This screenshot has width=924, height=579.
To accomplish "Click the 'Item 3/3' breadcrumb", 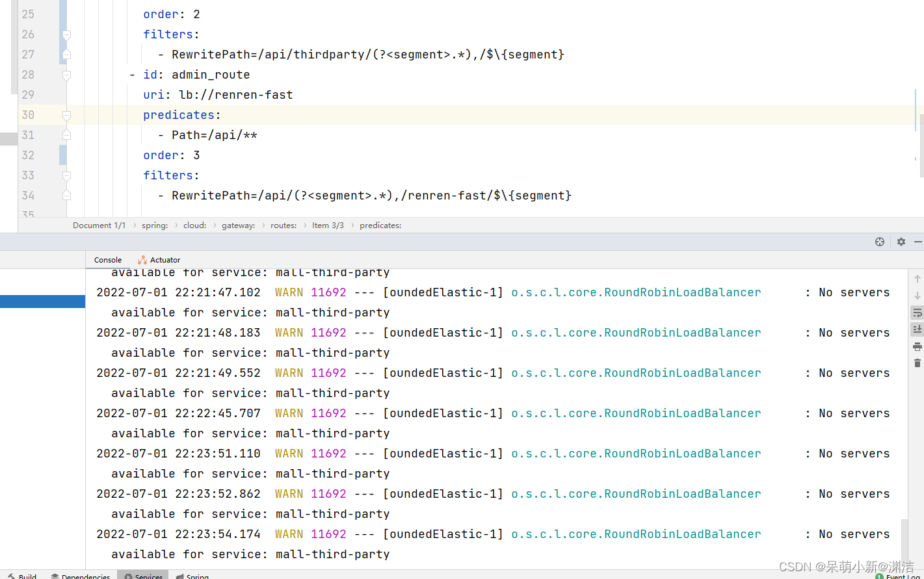I will tap(328, 225).
